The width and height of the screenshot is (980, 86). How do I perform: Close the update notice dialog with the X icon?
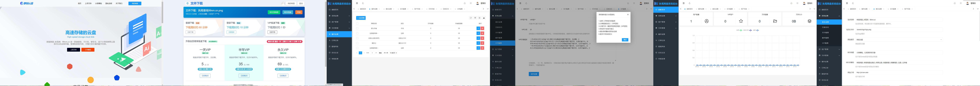click(x=628, y=15)
